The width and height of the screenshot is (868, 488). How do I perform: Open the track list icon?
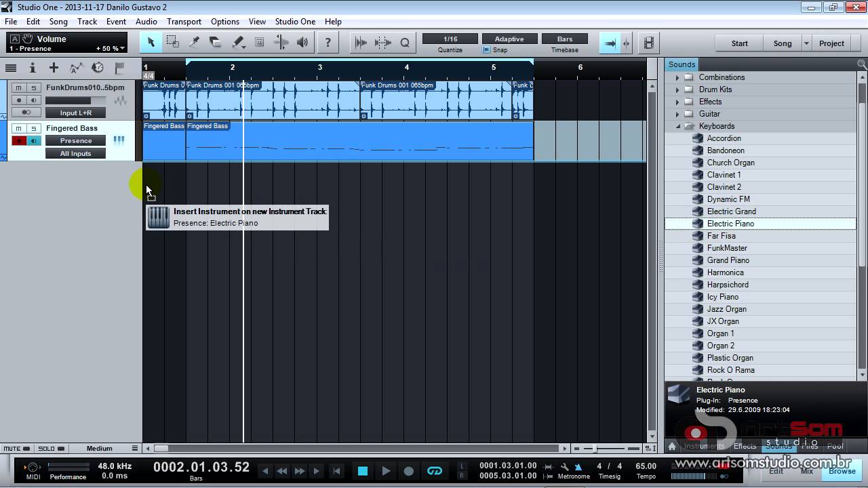point(11,68)
